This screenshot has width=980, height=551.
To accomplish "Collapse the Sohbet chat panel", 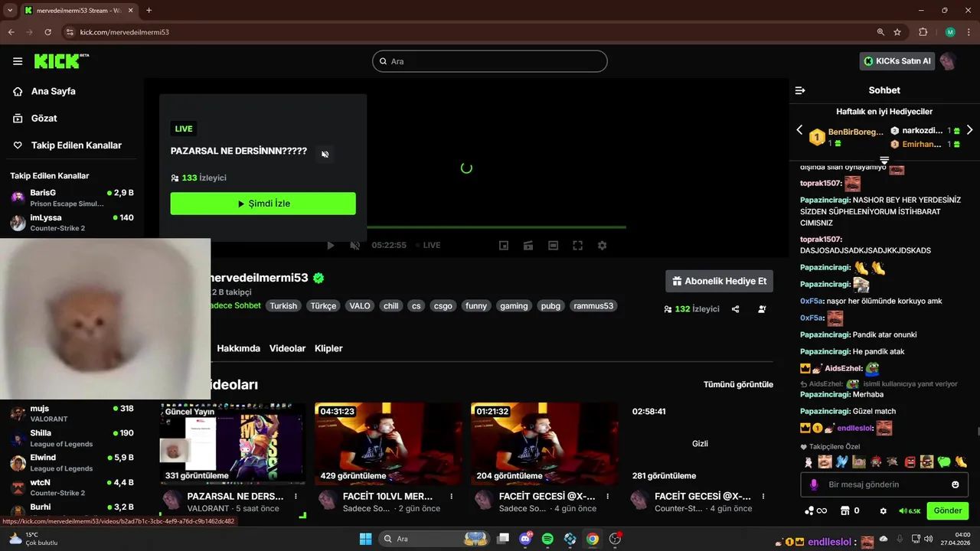I will tap(800, 90).
